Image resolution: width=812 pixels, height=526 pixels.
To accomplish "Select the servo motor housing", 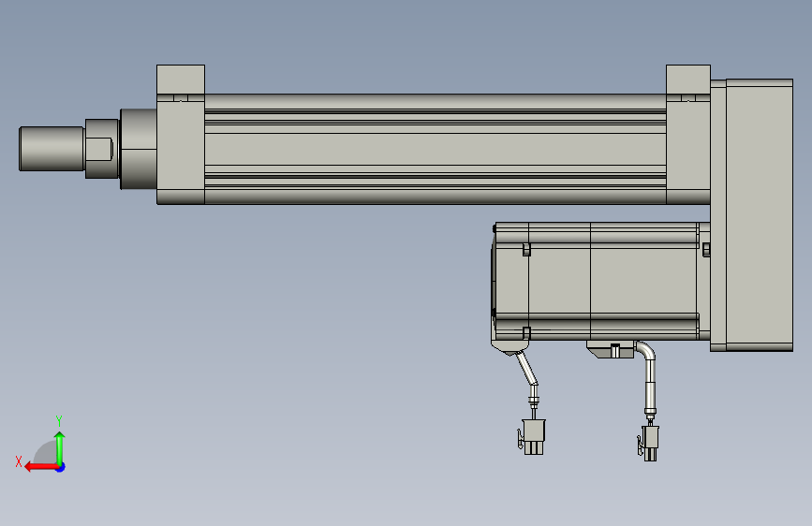I will 600,281.
